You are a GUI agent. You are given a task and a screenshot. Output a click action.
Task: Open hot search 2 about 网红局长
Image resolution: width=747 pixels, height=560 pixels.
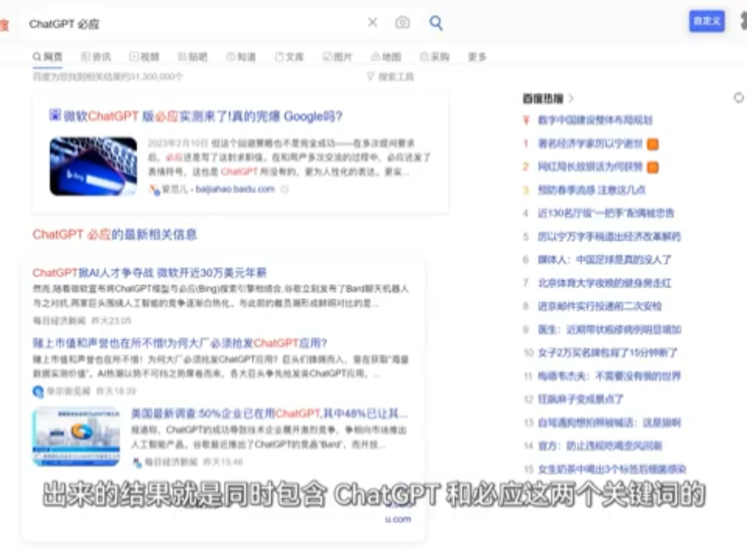point(590,167)
